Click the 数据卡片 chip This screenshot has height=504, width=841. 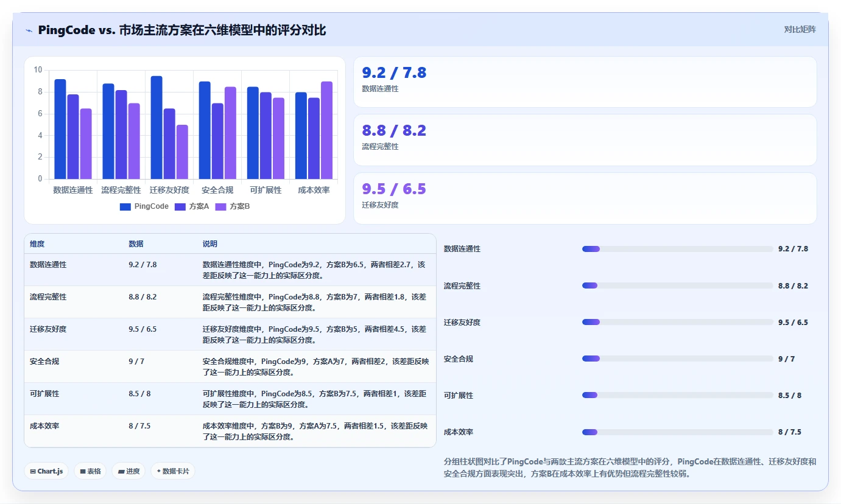[x=173, y=471]
